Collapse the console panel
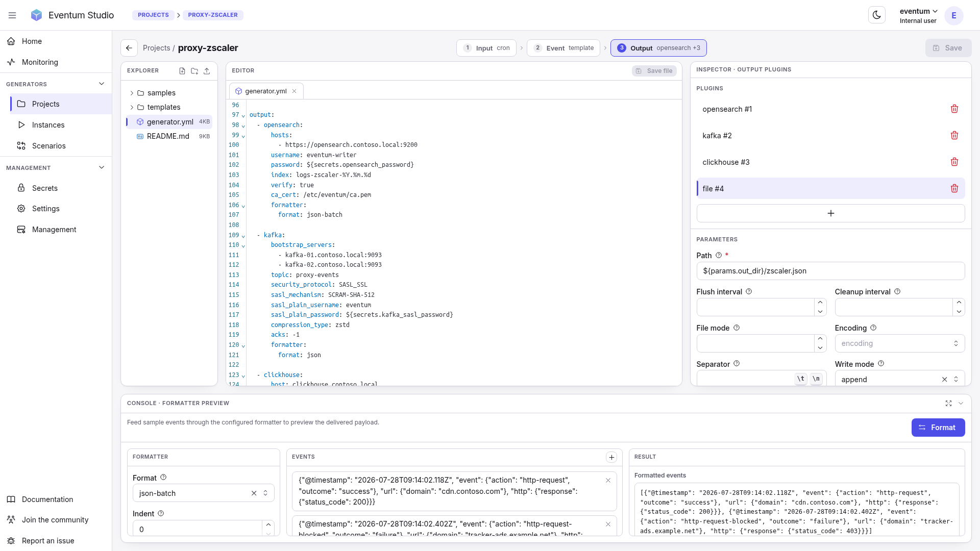This screenshot has width=980, height=551. pyautogui.click(x=961, y=404)
